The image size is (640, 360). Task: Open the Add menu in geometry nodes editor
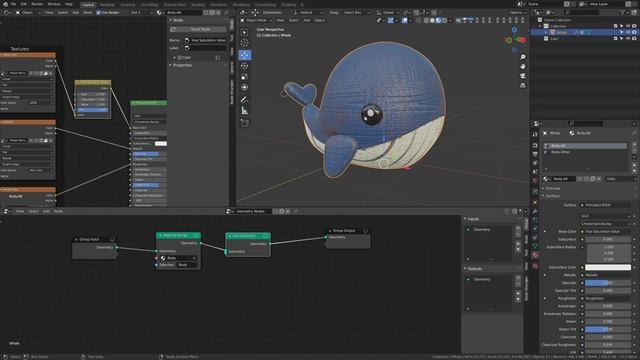[x=46, y=211]
